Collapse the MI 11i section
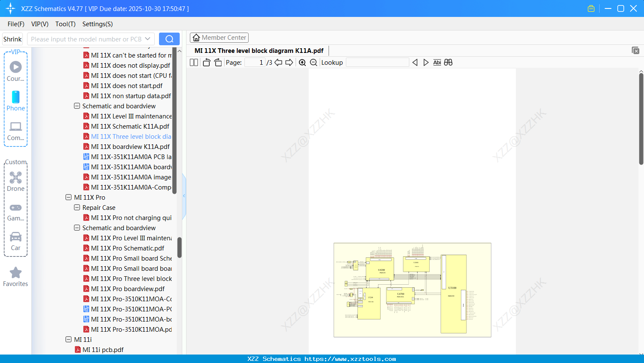The width and height of the screenshot is (644, 363). point(69,339)
